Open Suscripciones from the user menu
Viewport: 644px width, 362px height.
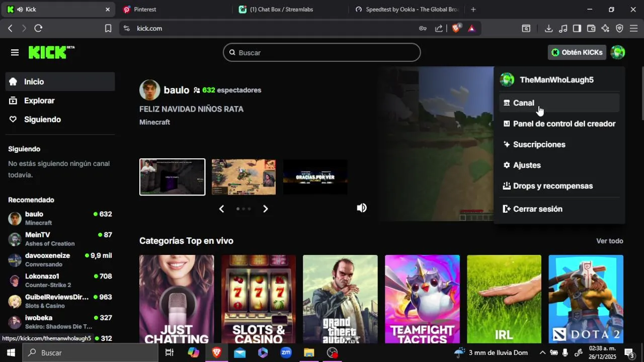coord(559,144)
